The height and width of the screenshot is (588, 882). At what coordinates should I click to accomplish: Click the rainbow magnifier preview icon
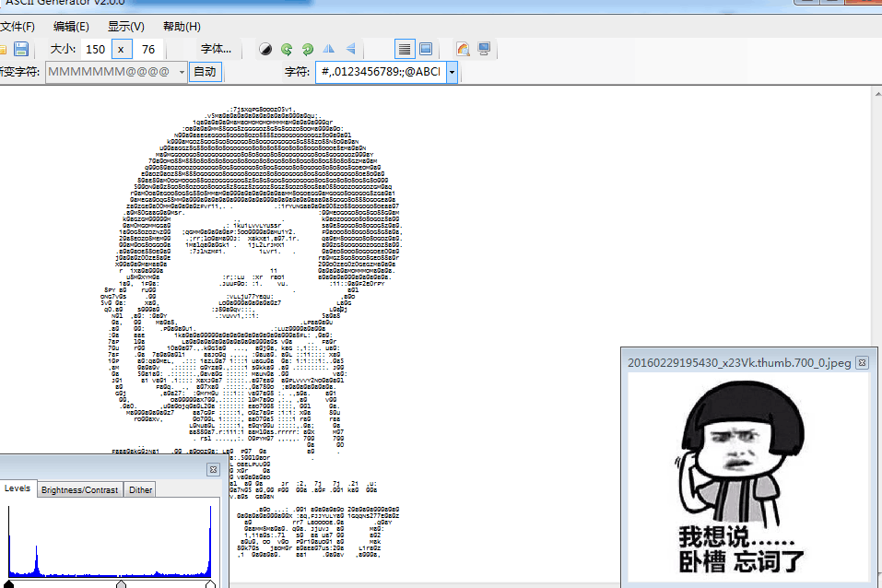(463, 50)
